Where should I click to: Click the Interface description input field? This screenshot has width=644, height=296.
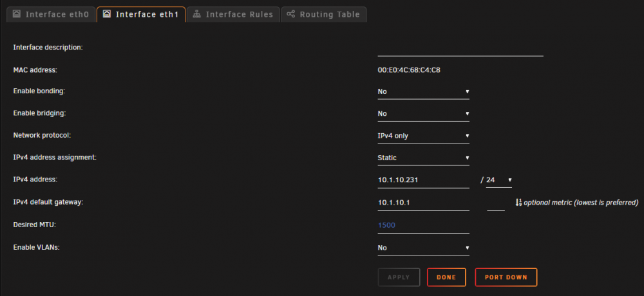click(460, 48)
